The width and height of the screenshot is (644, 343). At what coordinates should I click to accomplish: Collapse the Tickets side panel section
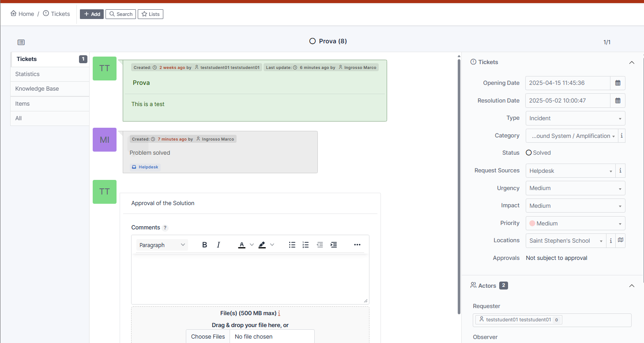(632, 62)
